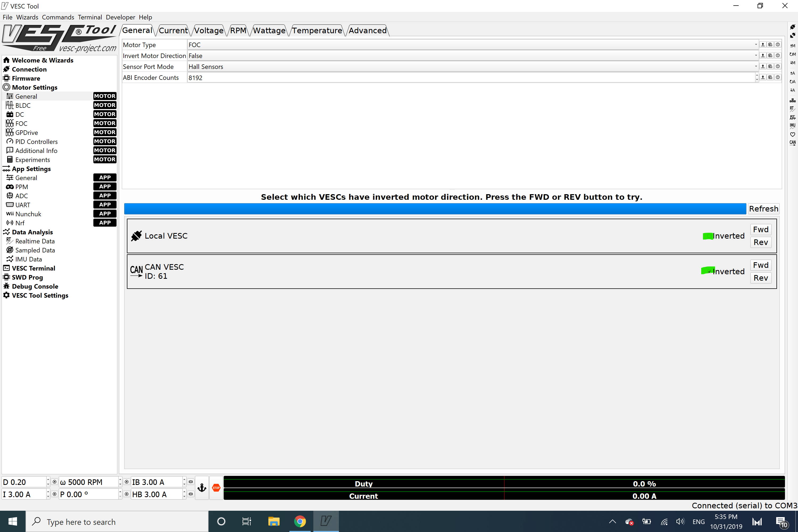Click the write motor configuration (↓M) icon

click(x=792, y=63)
